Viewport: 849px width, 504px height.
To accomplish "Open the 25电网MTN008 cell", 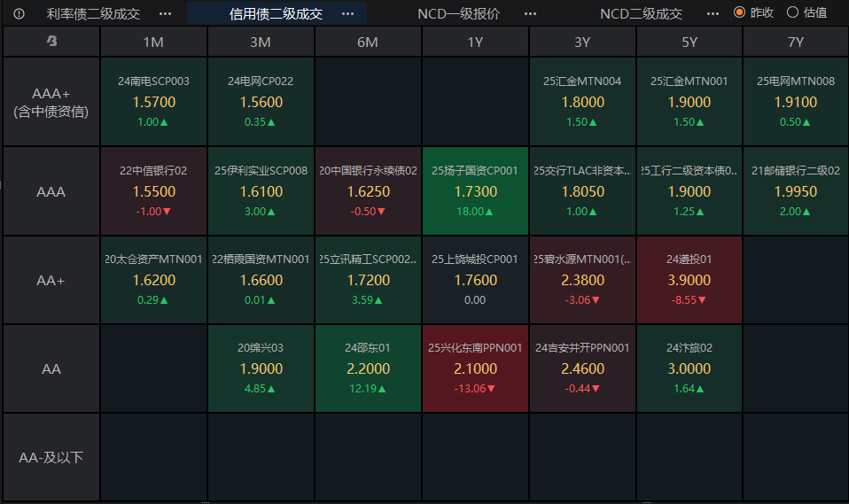I will [796, 102].
